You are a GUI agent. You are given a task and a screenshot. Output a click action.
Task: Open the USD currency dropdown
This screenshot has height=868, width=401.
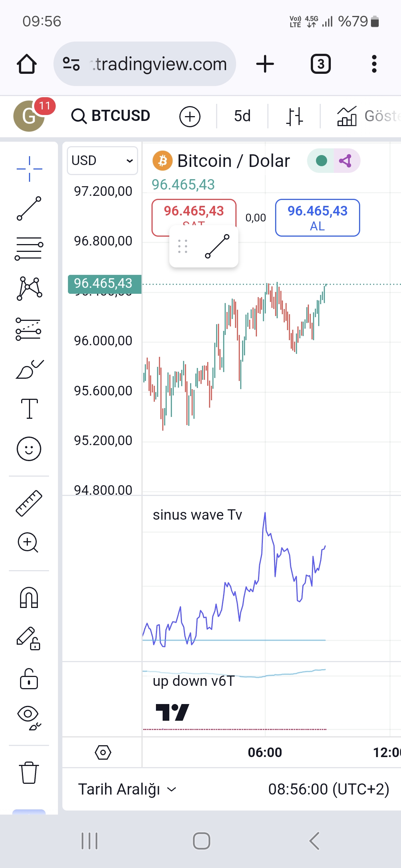pyautogui.click(x=102, y=161)
